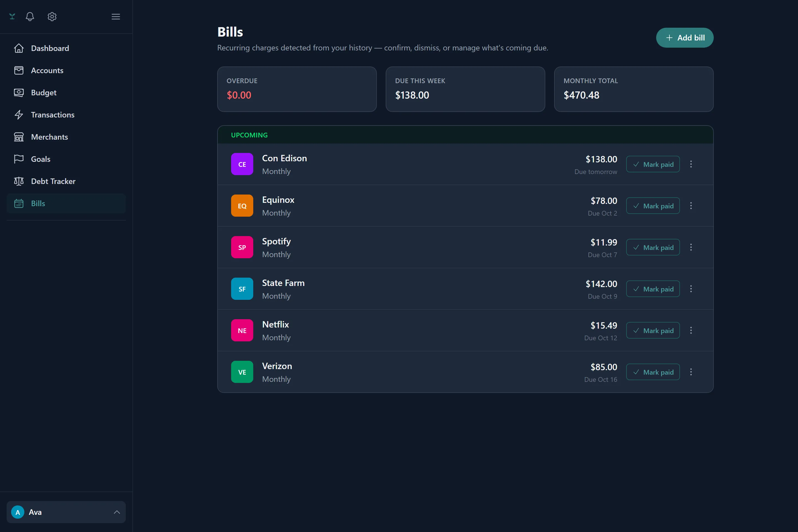Click the Ava profile avatar
798x532 pixels.
point(18,512)
